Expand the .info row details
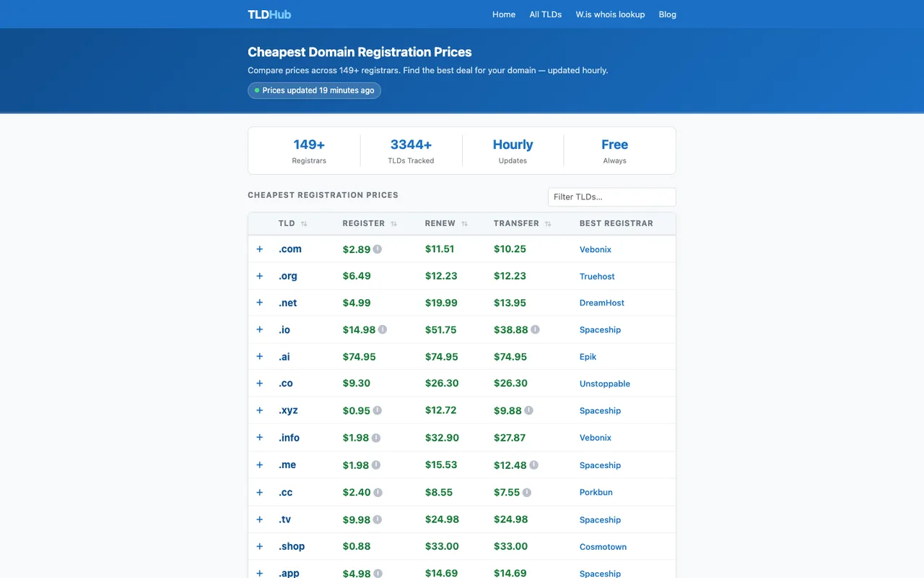The image size is (924, 578). coord(260,438)
